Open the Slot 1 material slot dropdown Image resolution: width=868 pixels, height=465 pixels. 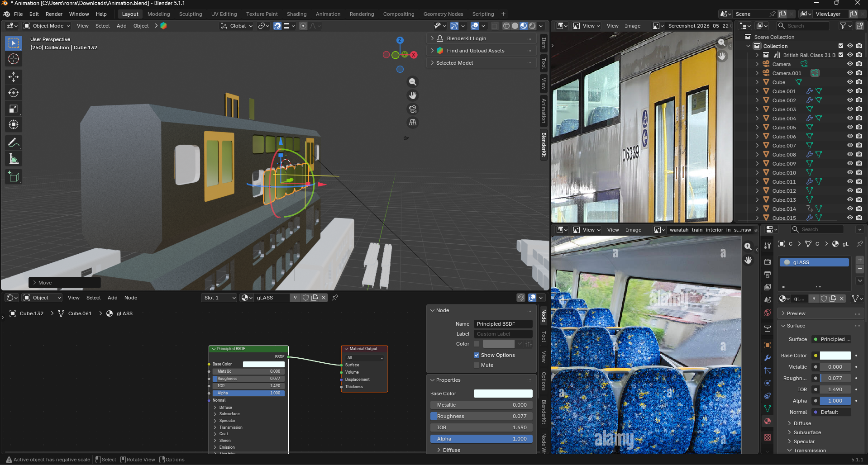[x=219, y=298]
